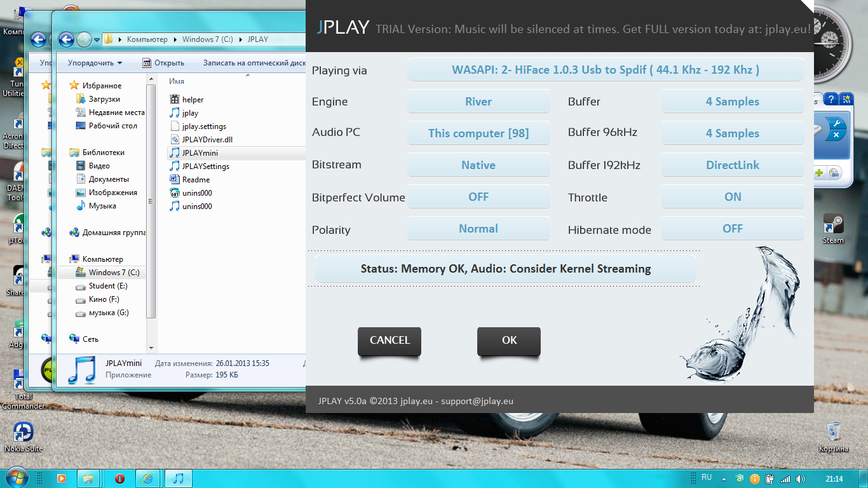Open the Playing via device selector

pos(606,69)
